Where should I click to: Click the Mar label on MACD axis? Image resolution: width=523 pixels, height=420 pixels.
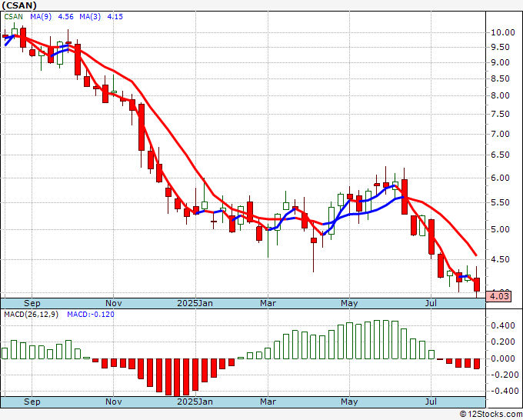(x=268, y=402)
